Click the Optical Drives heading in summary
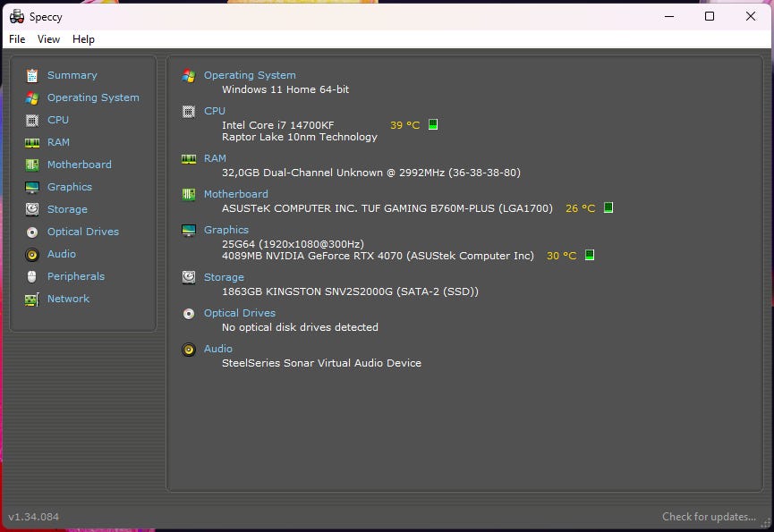Screen dimensions: 774x532 (240, 313)
